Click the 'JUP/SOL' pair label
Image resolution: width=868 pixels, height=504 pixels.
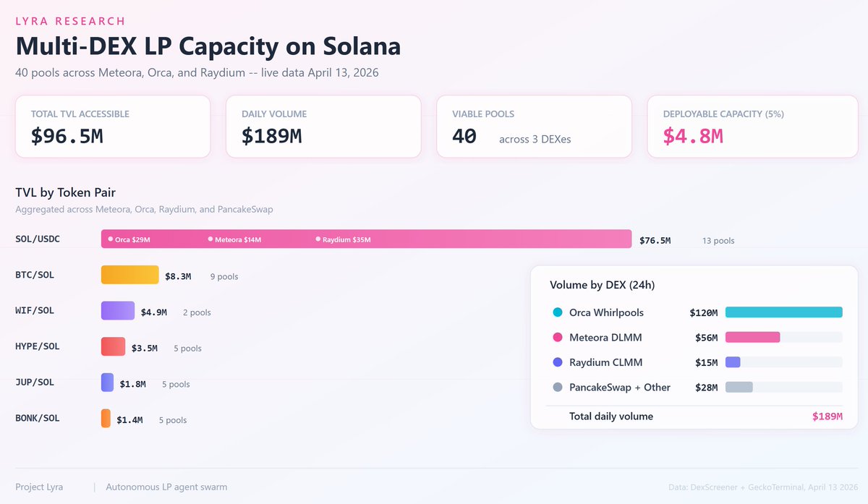(x=35, y=382)
